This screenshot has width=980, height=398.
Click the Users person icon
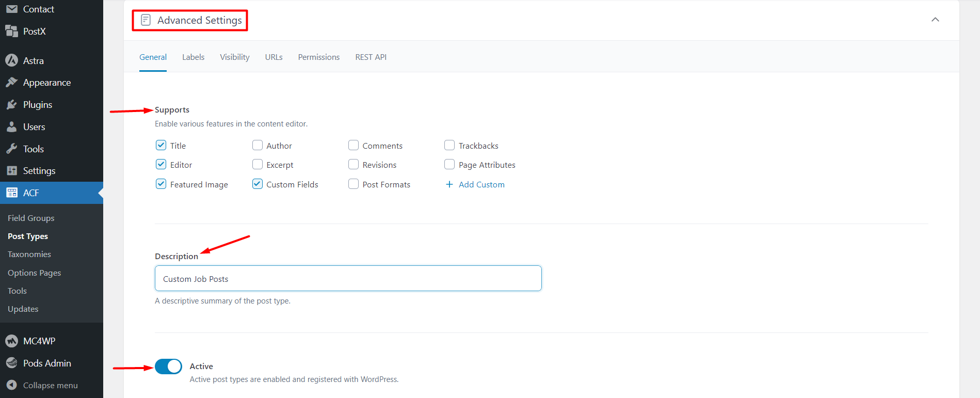pos(11,126)
